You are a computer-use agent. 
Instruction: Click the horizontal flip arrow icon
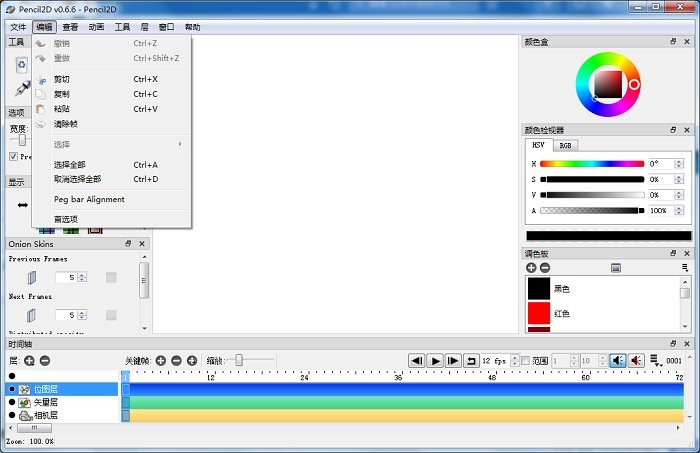coord(22,205)
